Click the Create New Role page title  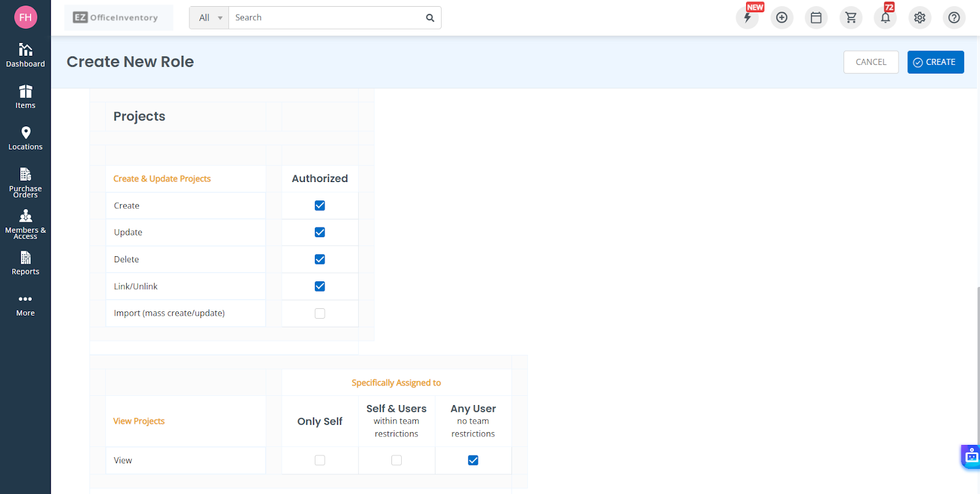click(x=130, y=62)
